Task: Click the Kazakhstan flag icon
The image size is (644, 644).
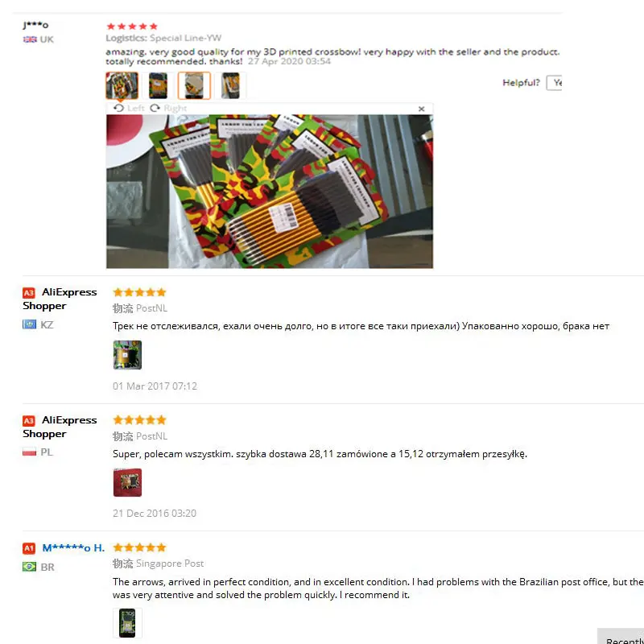Action: coord(29,324)
